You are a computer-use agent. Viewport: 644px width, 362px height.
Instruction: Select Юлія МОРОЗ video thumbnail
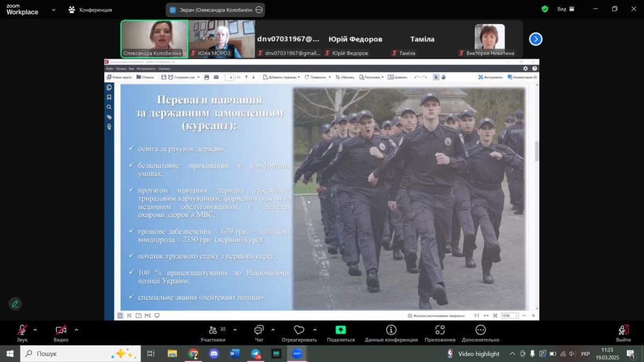(x=222, y=39)
